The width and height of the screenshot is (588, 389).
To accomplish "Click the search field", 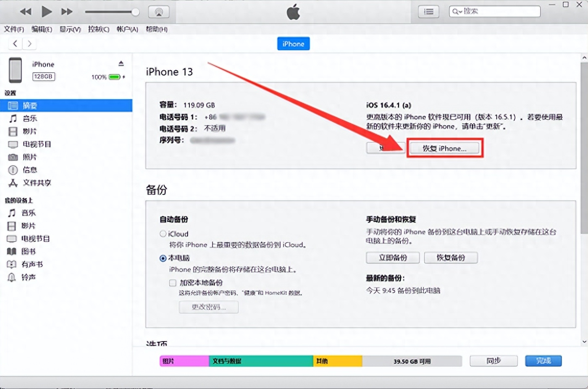I will 495,11.
